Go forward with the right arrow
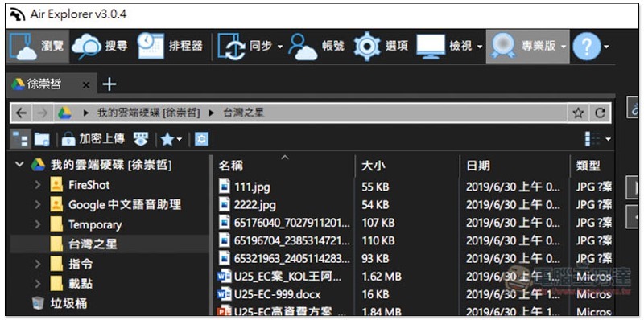The width and height of the screenshot is (644, 320). (x=43, y=113)
